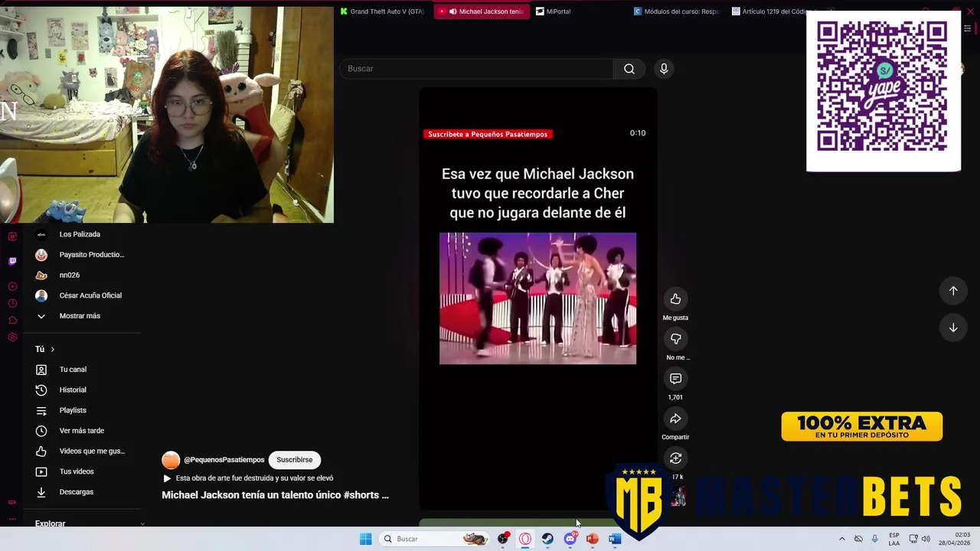Click the search magnifier button on YouTube

(x=629, y=69)
